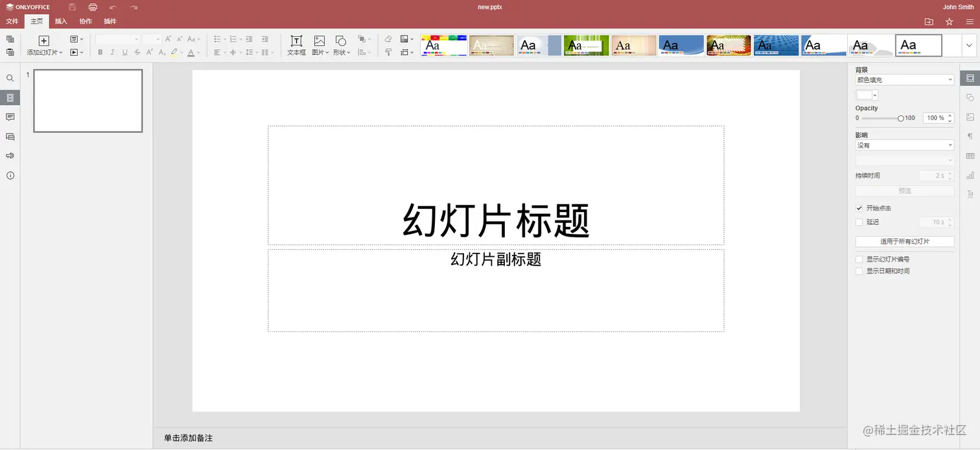Click the Print icon in the top bar
Image resolution: width=980 pixels, height=450 pixels.
pos(91,6)
